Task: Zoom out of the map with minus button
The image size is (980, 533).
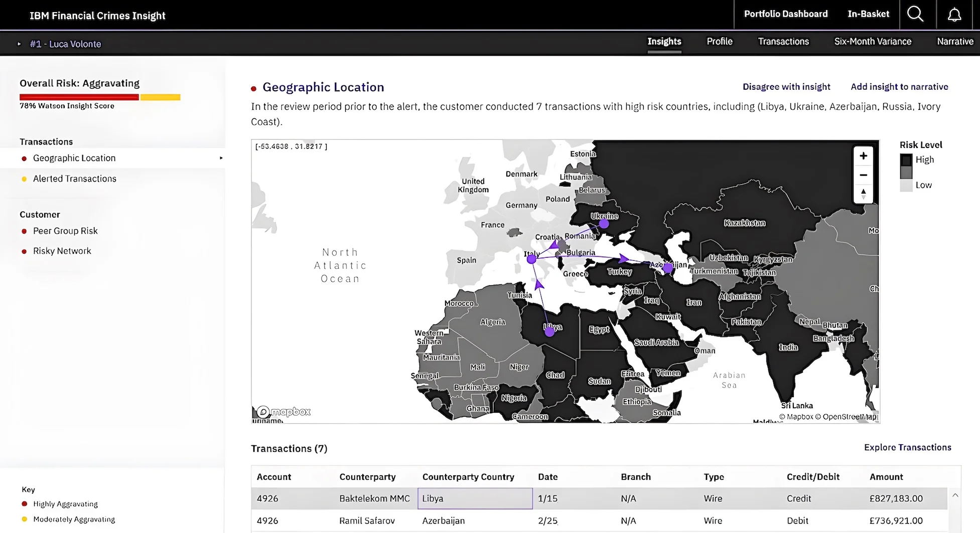Action: (x=863, y=175)
